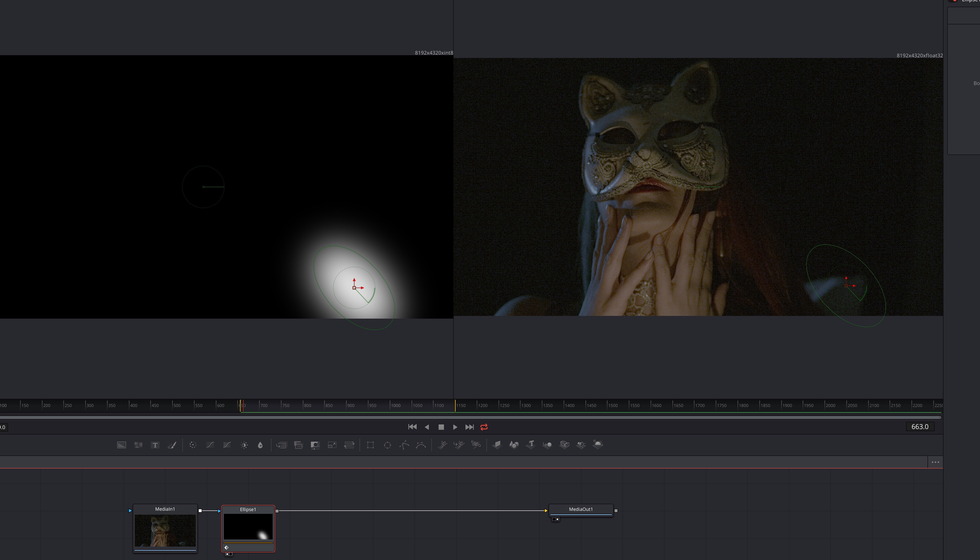Select the Ellipse1 node title
The image size is (980, 560).
248,510
